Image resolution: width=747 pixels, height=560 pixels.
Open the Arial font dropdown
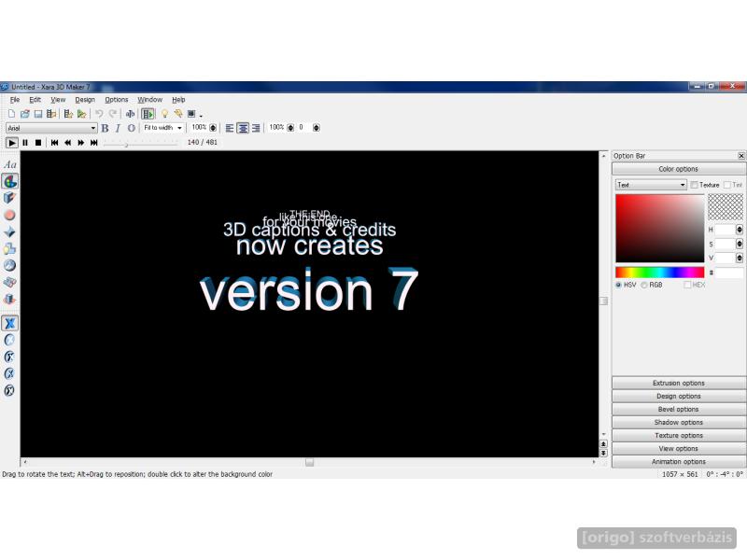(51, 128)
